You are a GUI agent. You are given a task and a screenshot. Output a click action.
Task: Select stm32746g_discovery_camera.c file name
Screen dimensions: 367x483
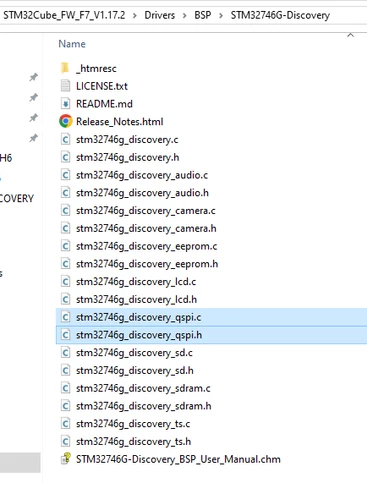(146, 211)
